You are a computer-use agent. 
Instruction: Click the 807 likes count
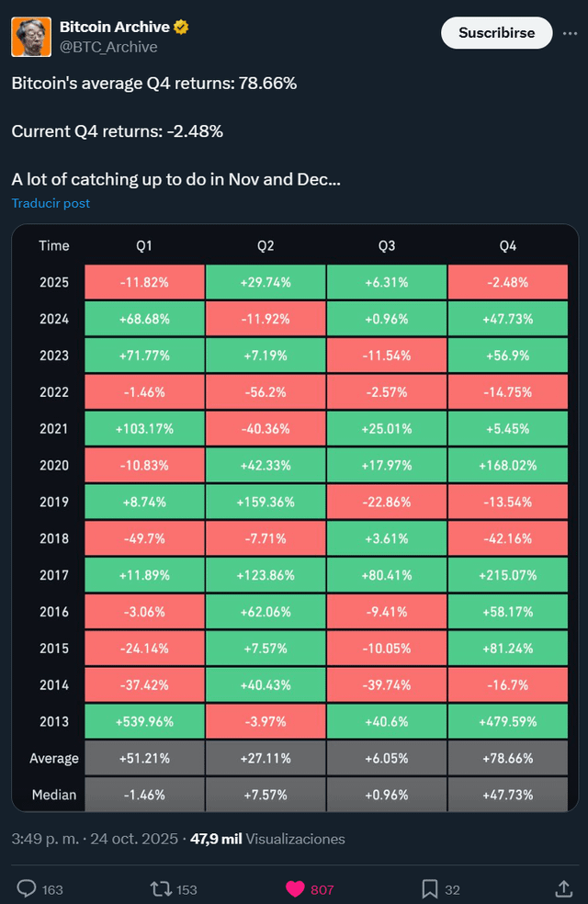pyautogui.click(x=322, y=889)
